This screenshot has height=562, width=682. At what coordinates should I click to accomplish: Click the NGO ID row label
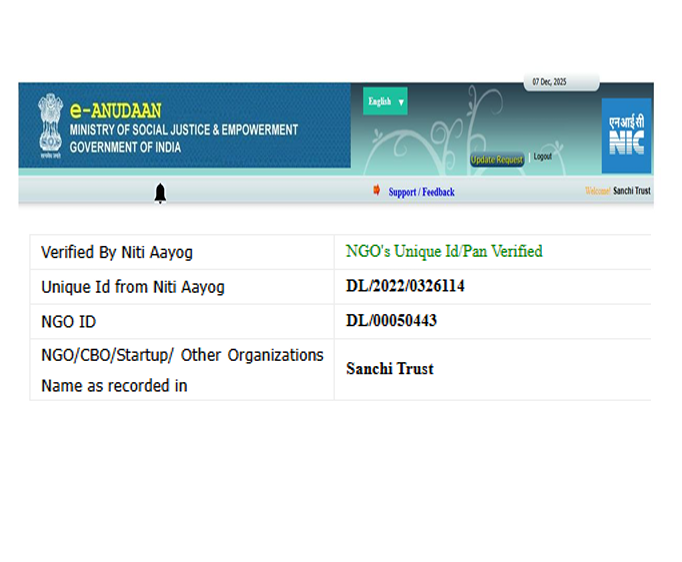pyautogui.click(x=68, y=322)
